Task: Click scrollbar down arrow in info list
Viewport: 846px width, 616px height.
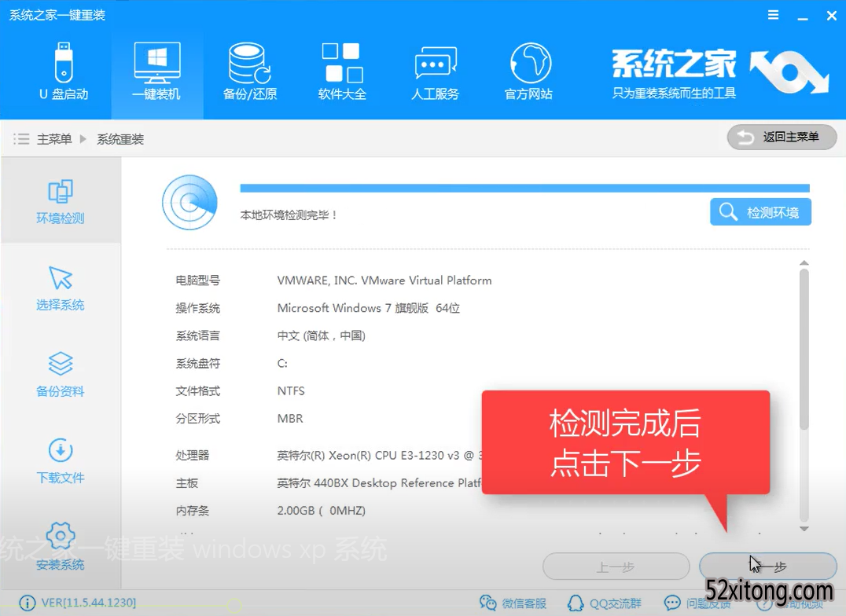Action: (x=804, y=529)
